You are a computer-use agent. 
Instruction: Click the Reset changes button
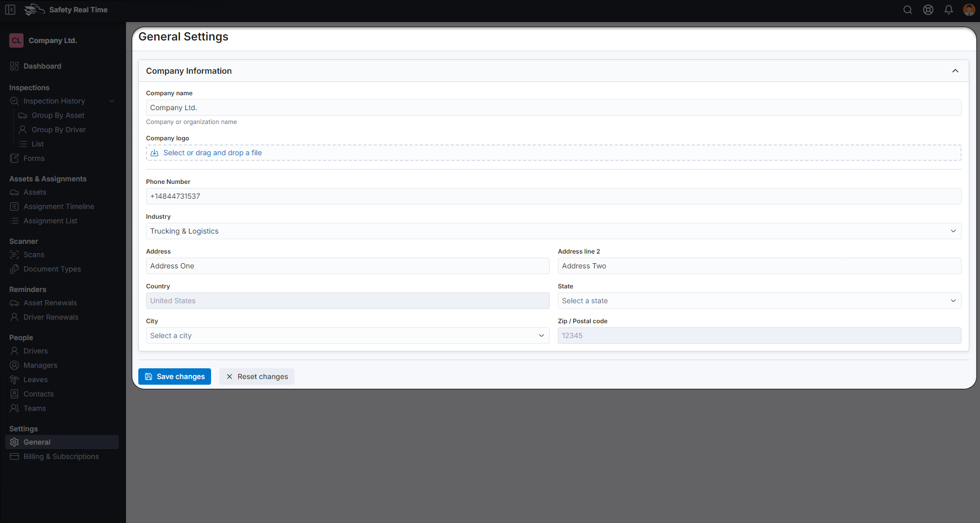257,376
